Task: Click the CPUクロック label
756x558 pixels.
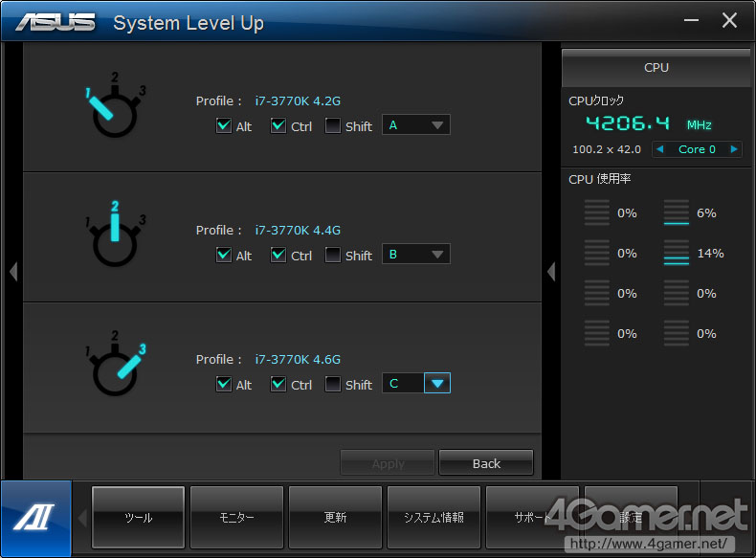Action: point(596,100)
